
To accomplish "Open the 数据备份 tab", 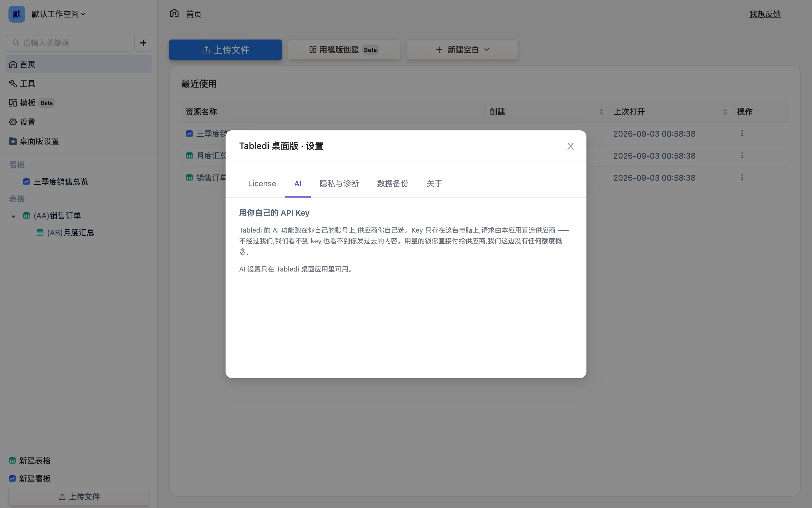I will tap(392, 183).
